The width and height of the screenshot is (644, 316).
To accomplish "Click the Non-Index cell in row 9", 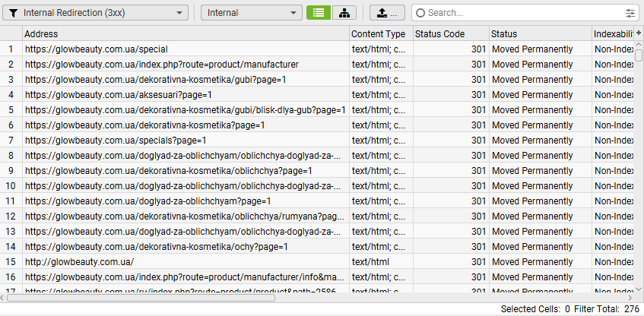I will pos(614,171).
